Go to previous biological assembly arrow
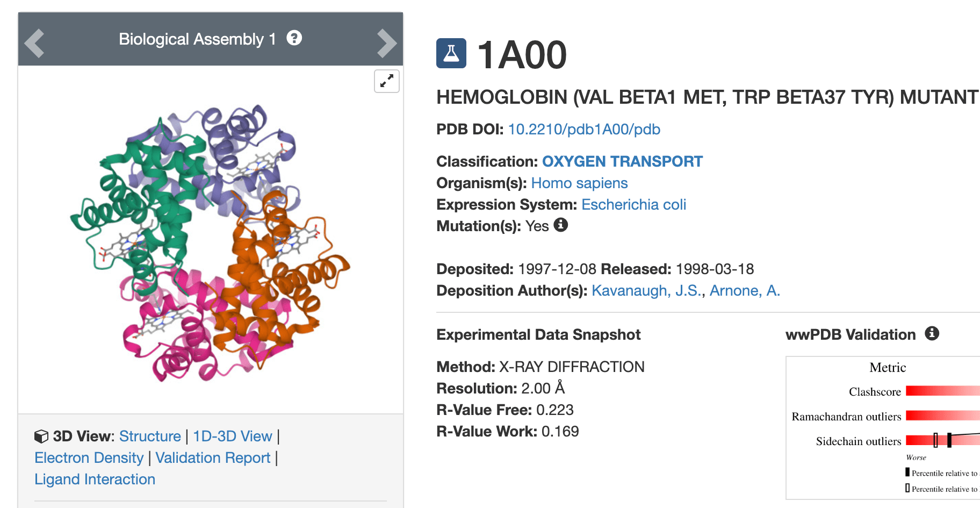This screenshot has height=508, width=980. coord(34,43)
